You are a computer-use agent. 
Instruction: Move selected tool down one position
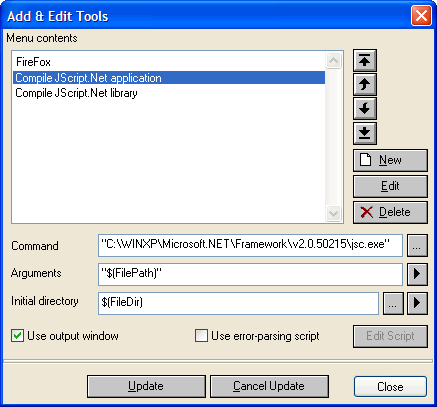[x=365, y=108]
